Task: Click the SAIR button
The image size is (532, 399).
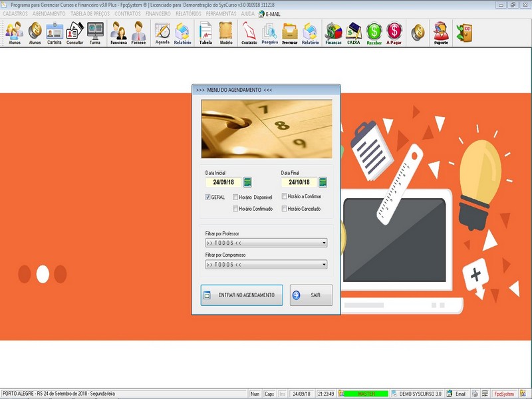Action: [311, 295]
